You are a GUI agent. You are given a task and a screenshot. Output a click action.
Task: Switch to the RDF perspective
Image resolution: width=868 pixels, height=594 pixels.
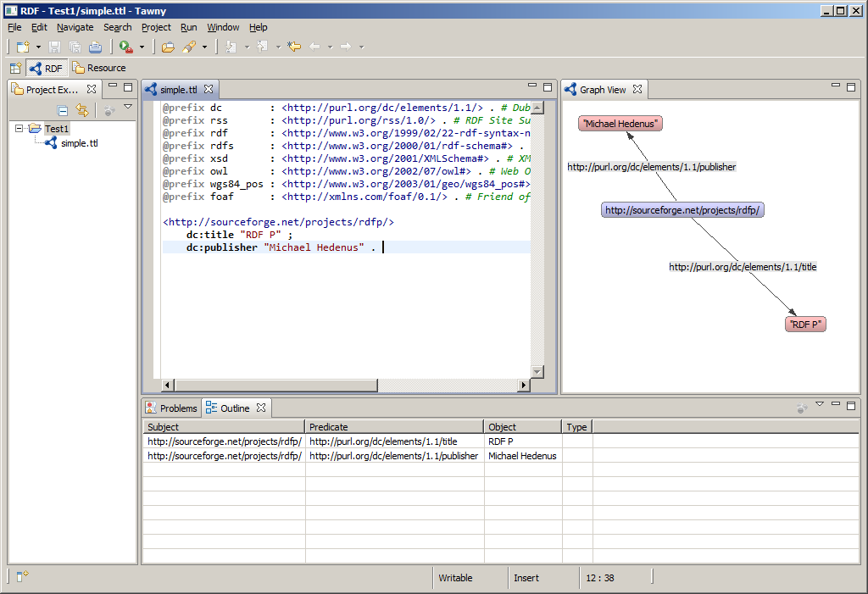click(47, 69)
